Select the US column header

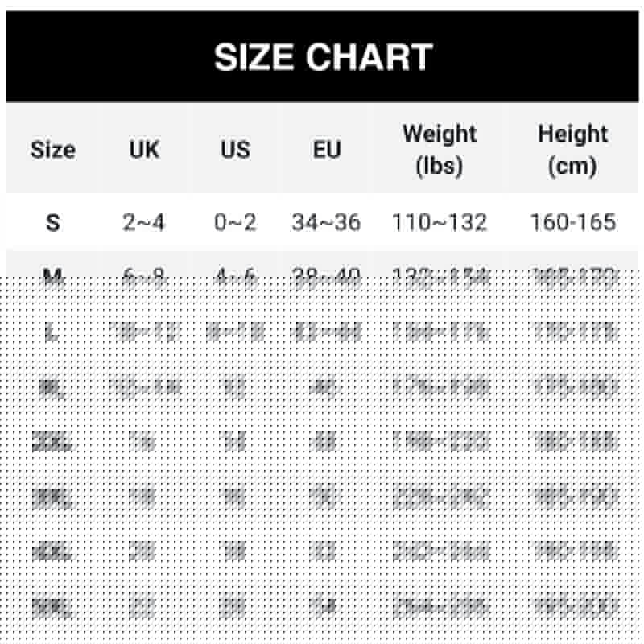235,150
